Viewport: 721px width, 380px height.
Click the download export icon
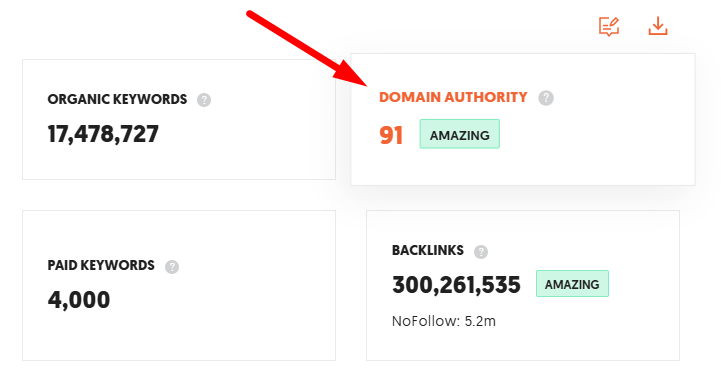coord(658,26)
